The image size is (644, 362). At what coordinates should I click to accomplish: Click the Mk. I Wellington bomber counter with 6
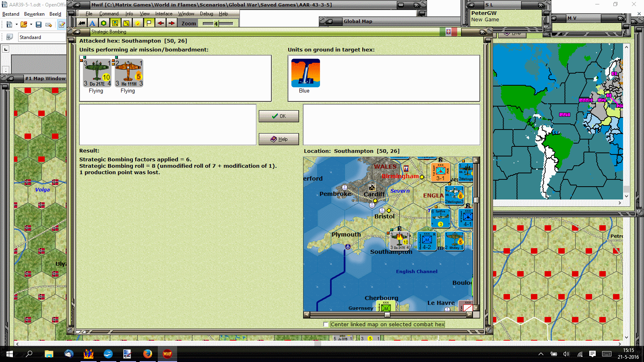(454, 195)
